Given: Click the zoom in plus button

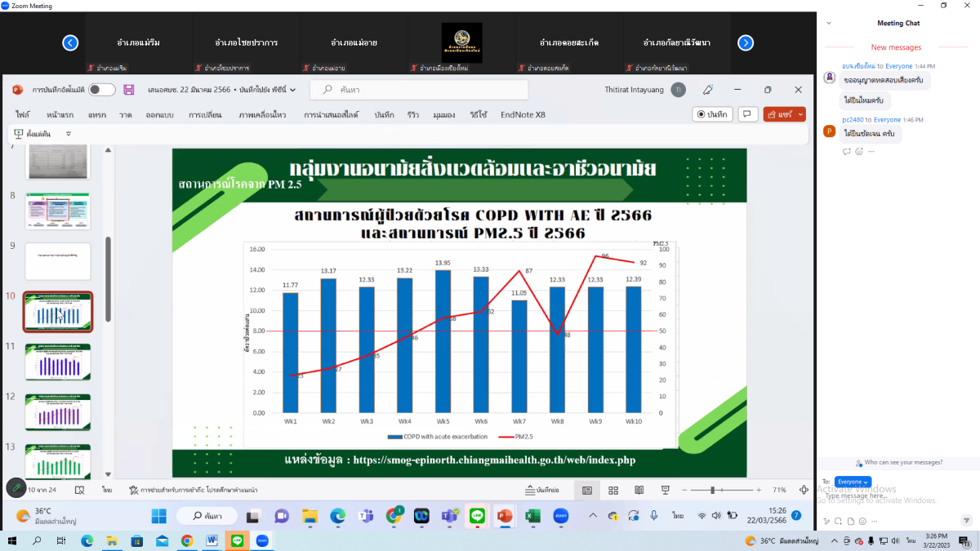Looking at the screenshot, I should coord(759,490).
